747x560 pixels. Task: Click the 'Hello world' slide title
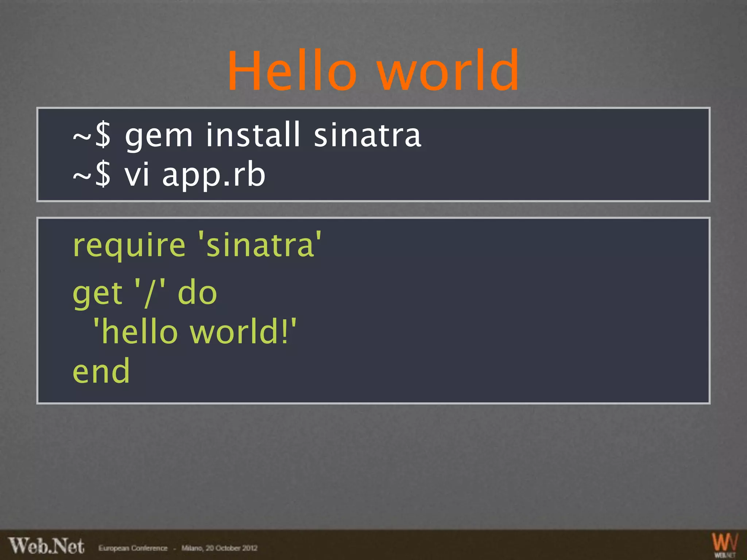pyautogui.click(x=373, y=70)
